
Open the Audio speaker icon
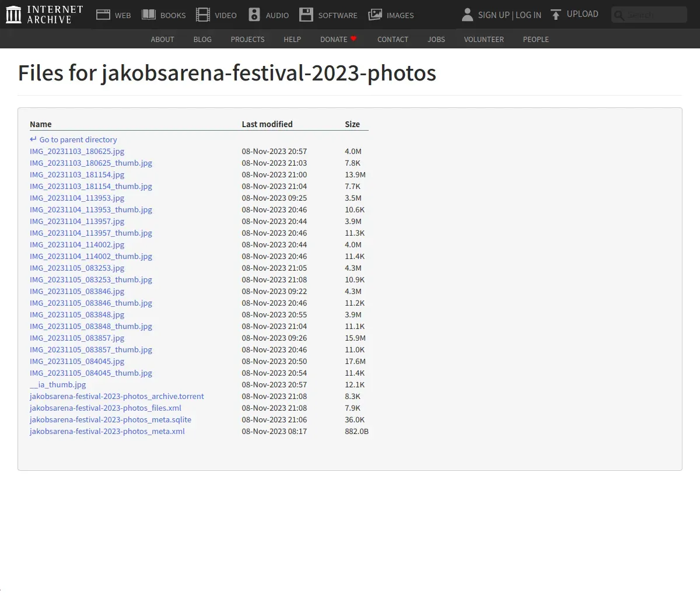[254, 15]
